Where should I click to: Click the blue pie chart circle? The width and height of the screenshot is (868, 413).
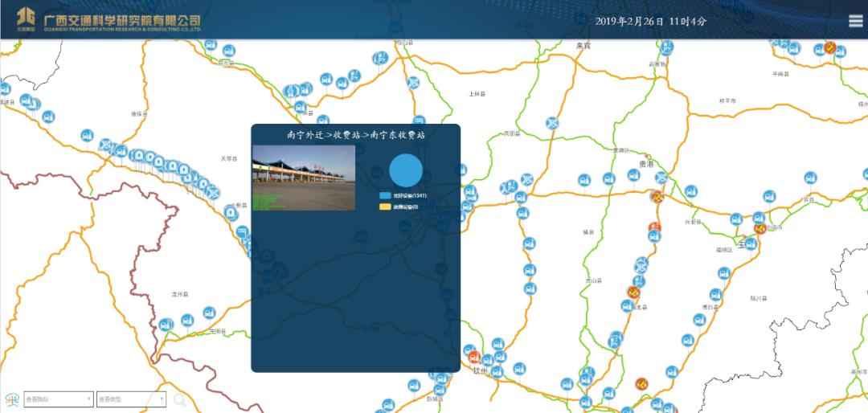(406, 170)
